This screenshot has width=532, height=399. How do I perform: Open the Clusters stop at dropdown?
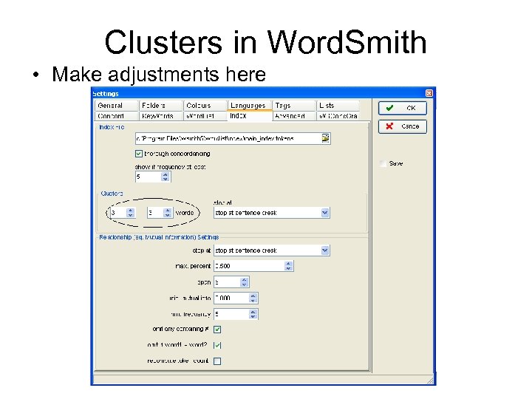(324, 213)
